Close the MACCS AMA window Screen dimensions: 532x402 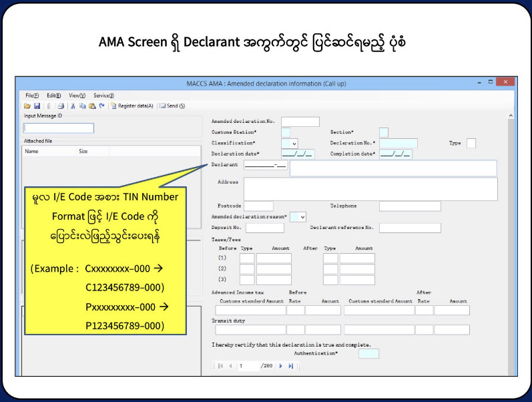click(x=505, y=82)
